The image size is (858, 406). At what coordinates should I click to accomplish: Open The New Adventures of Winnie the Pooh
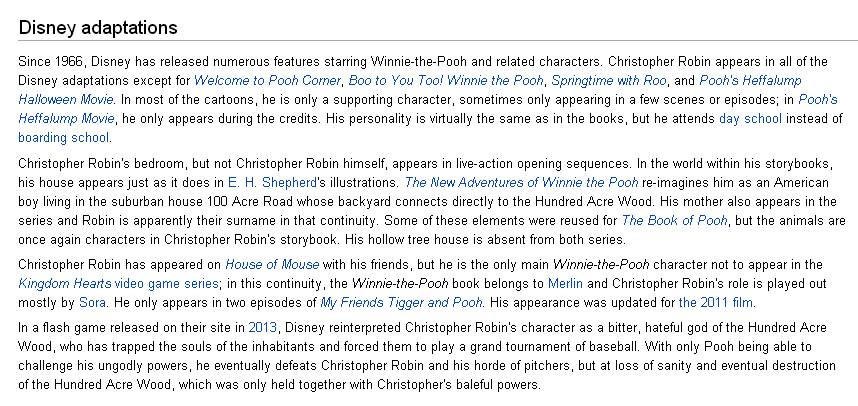(x=521, y=182)
